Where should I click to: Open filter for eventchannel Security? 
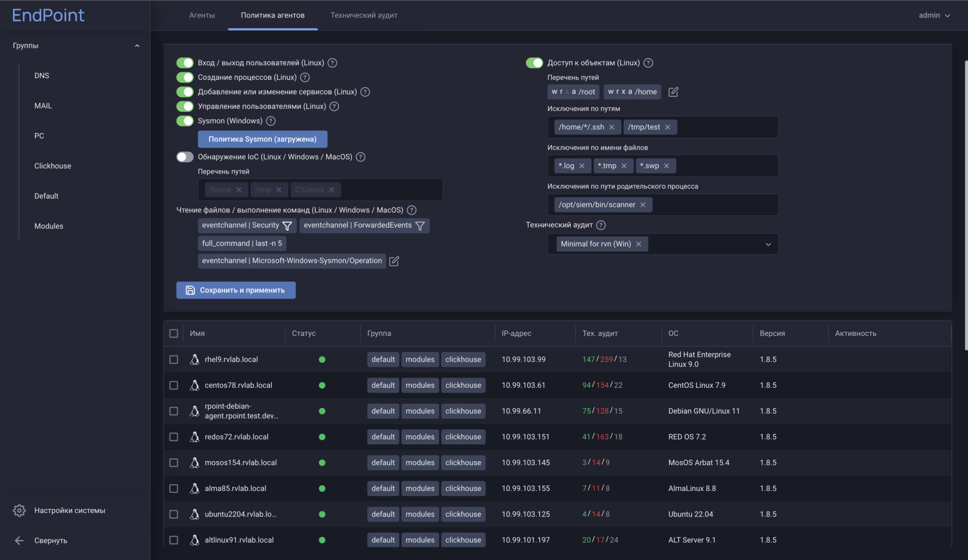pos(287,226)
